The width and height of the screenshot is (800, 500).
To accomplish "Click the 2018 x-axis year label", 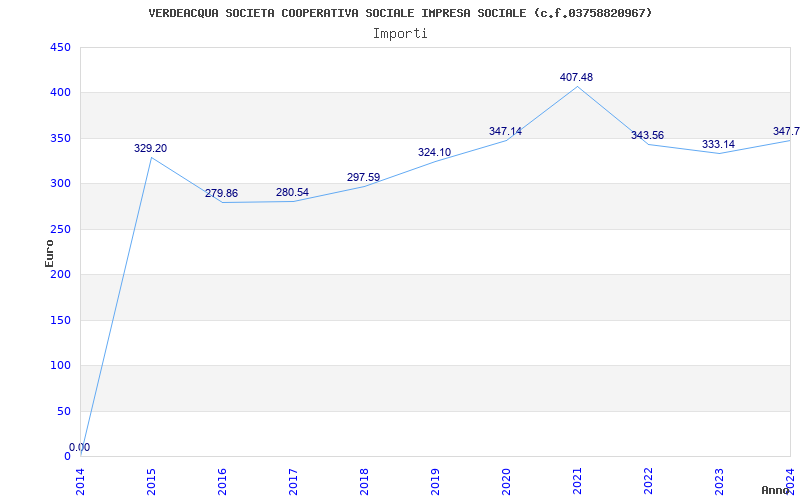I will tap(364, 482).
